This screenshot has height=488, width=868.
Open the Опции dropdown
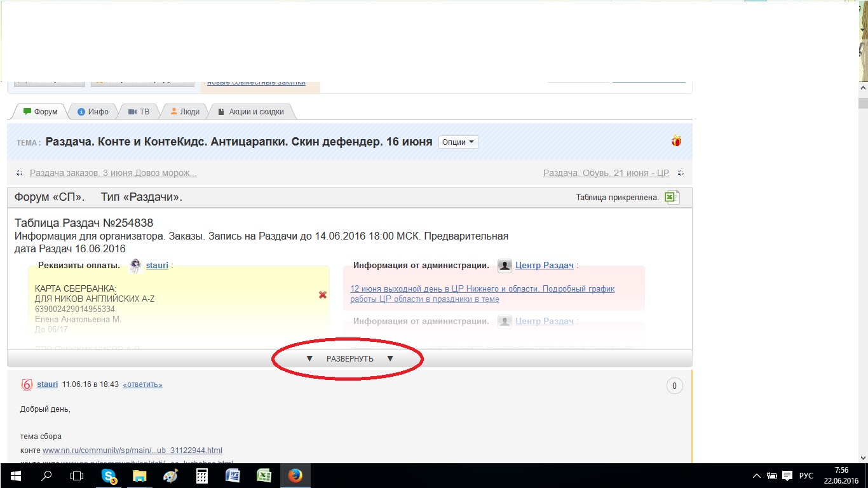[458, 142]
